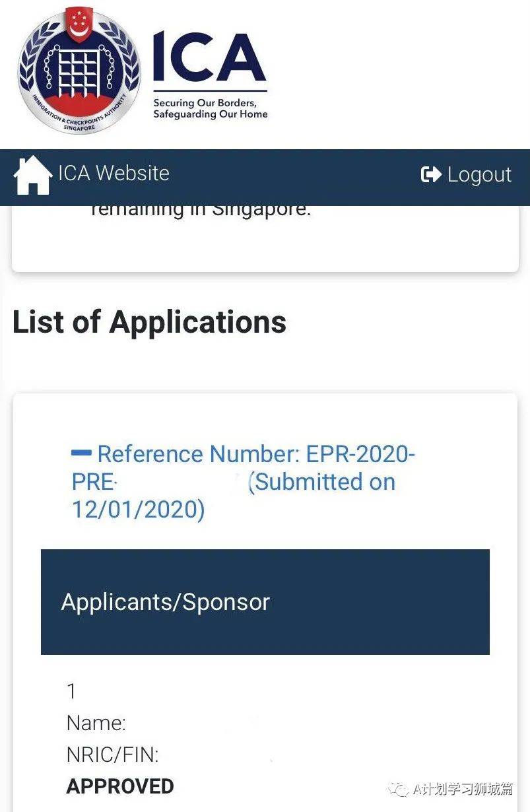Open the ICA Website link
The height and width of the screenshot is (812, 530).
point(114,173)
